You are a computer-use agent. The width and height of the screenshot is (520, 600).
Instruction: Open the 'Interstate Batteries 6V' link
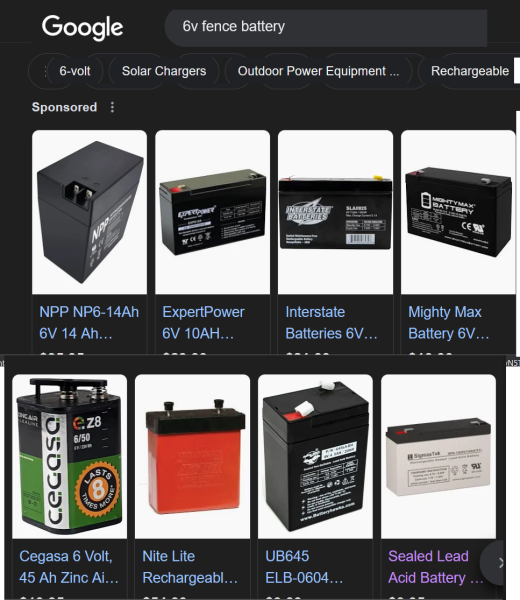pyautogui.click(x=331, y=323)
